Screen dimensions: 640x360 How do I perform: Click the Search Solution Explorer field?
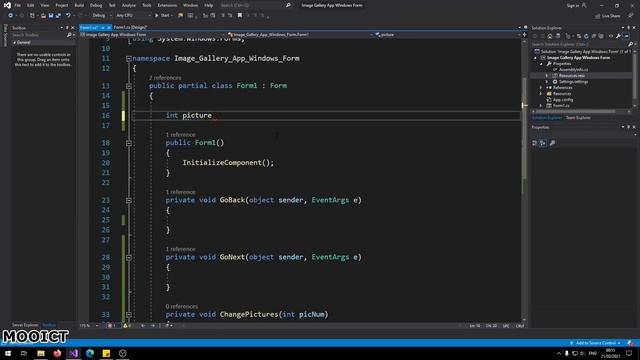(579, 44)
